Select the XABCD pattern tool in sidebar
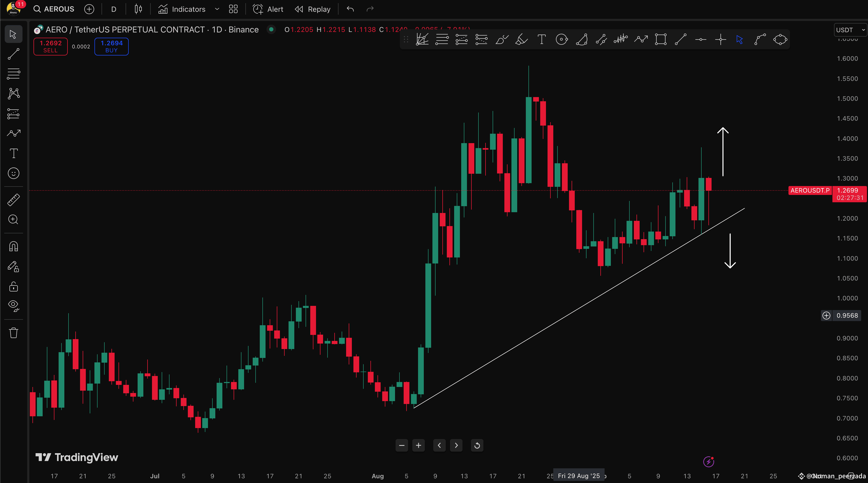This screenshot has width=868, height=483. coord(14,93)
